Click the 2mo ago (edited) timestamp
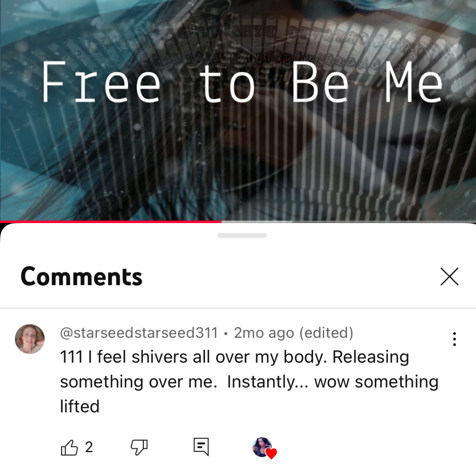Image resolution: width=476 pixels, height=476 pixels. pos(294,333)
